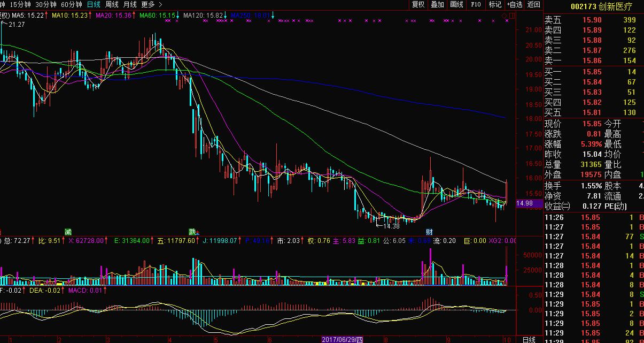Screen dimensions: 644x343
Task: Toggle 叠加 overlay comparison
Action: (x=437, y=4)
